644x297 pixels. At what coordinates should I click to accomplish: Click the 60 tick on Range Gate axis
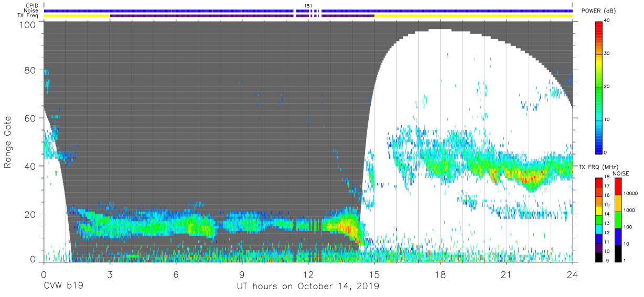(29, 118)
